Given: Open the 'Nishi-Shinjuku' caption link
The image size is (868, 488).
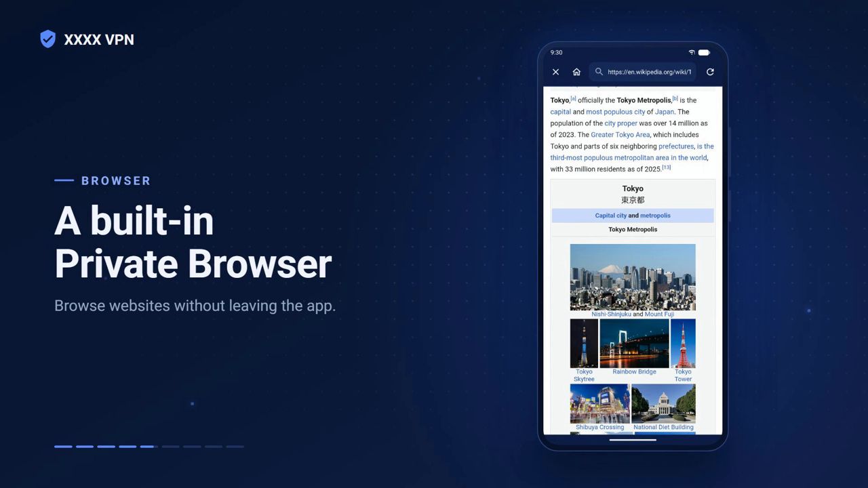Looking at the screenshot, I should 611,314.
